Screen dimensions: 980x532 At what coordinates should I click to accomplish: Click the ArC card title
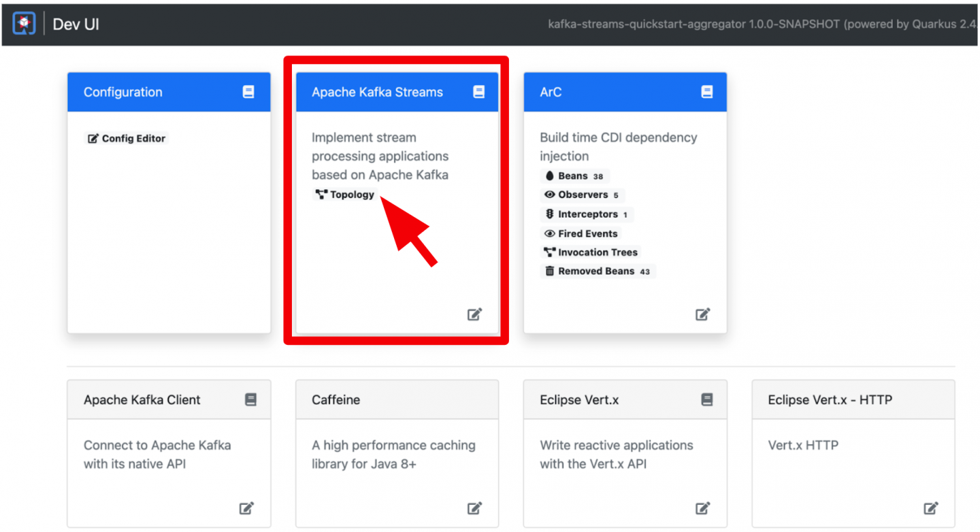point(551,92)
